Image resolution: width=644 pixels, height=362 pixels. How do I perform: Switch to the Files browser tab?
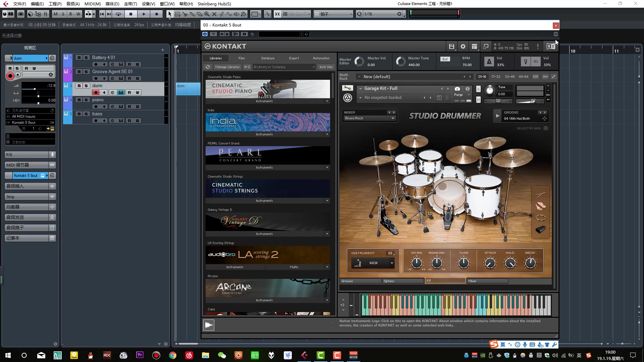[x=241, y=58]
